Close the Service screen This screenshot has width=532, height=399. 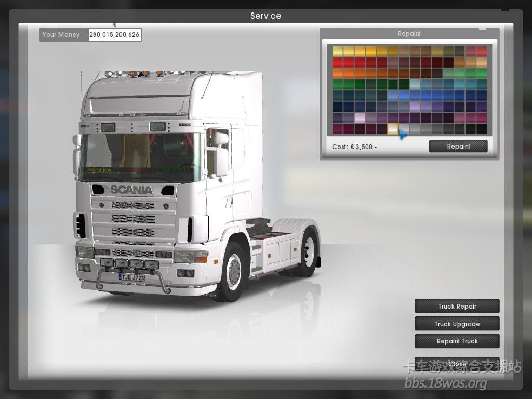tap(457, 364)
